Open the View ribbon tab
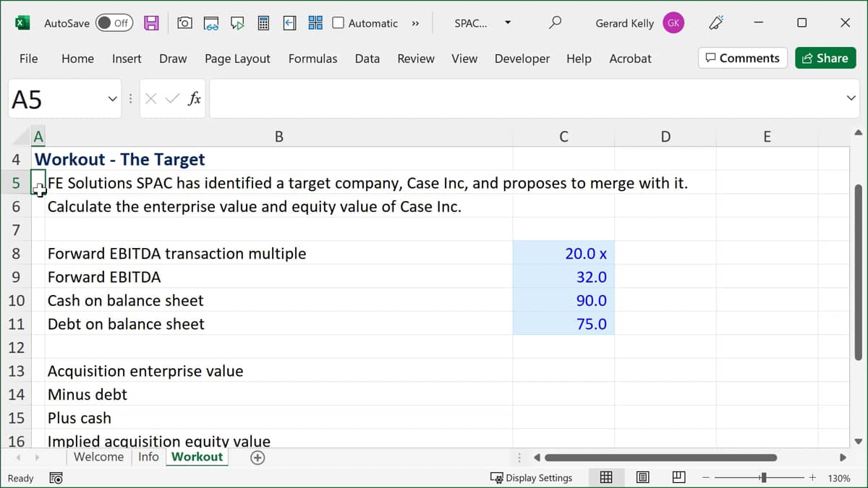Screen dimensions: 868x488 pyautogui.click(x=464, y=59)
